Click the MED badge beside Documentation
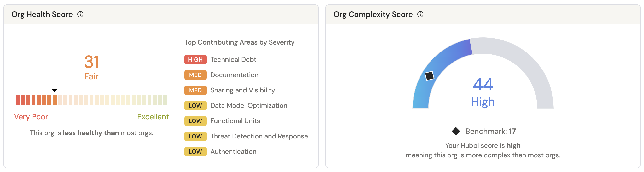 tap(195, 75)
